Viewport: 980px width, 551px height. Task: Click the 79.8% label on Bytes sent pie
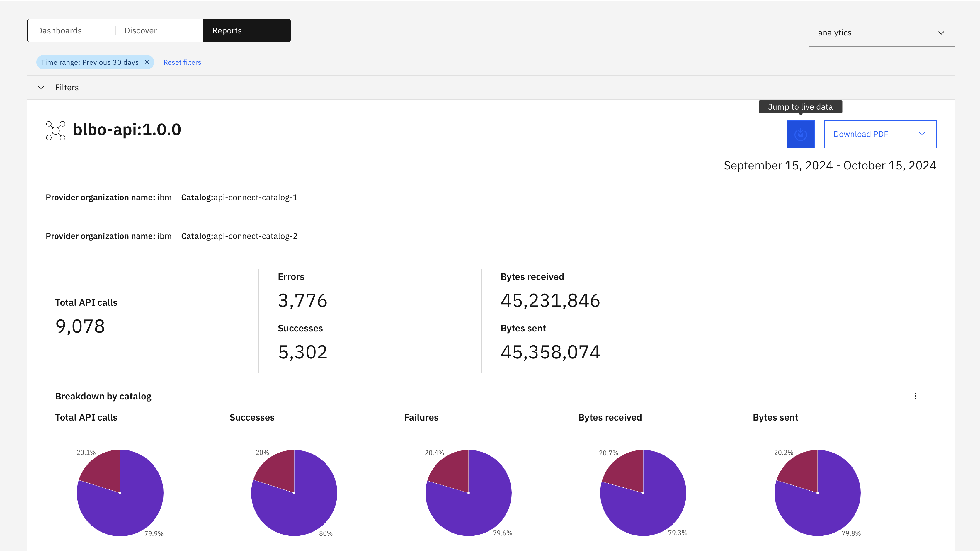(851, 533)
